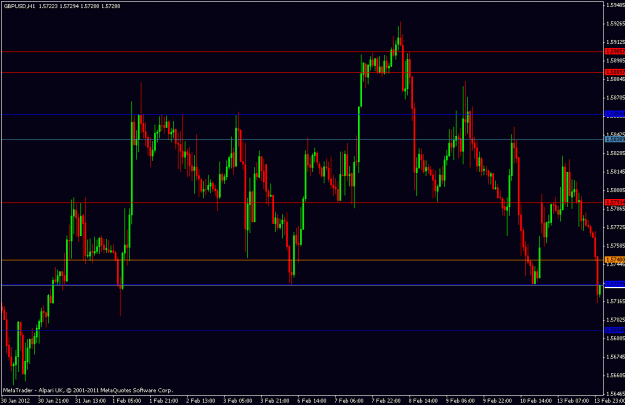Click the 1.57165 price axis label
This screenshot has width=625, height=405.
coord(615,301)
